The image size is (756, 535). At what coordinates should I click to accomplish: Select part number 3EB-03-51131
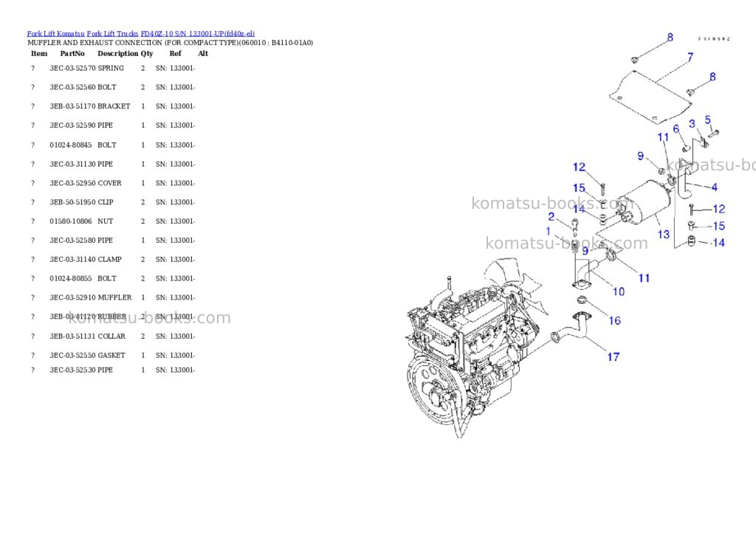click(x=72, y=336)
